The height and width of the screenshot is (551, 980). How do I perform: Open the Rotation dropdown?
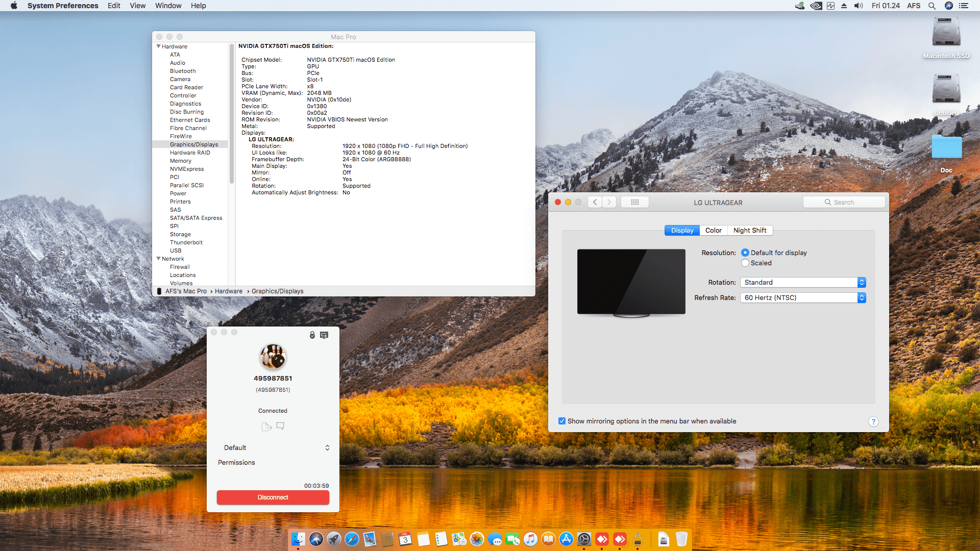click(803, 283)
